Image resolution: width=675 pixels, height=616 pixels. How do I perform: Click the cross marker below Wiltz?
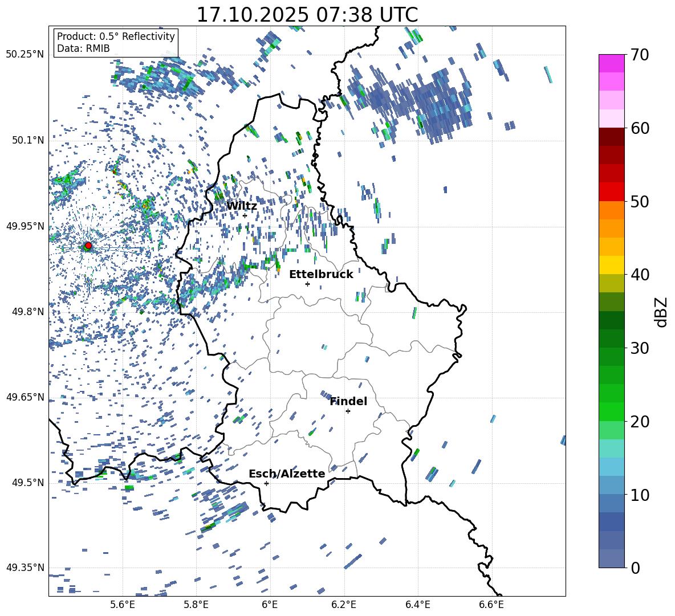(245, 215)
